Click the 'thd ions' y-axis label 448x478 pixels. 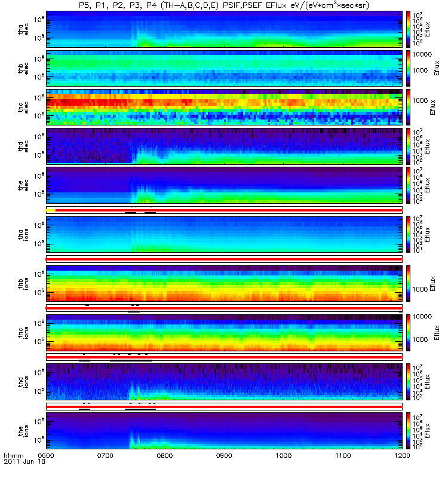pos(23,381)
